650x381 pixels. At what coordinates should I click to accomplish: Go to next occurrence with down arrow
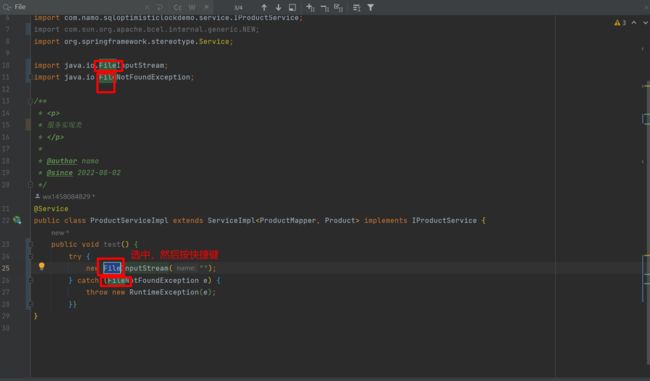point(278,7)
